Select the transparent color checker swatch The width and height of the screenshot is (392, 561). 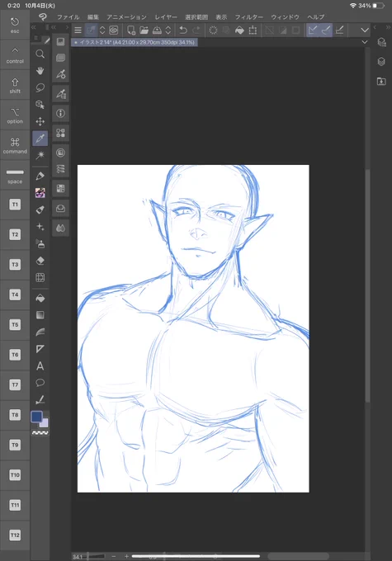pyautogui.click(x=40, y=432)
